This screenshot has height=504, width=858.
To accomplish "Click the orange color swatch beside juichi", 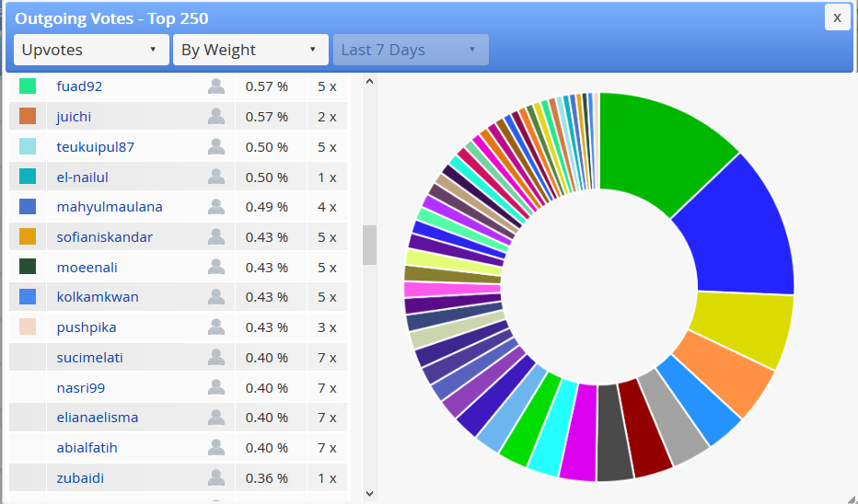I will (28, 116).
